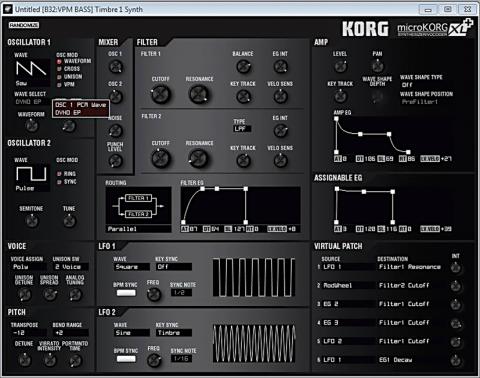Screen dimensions: 480x378
Task: Click the PORTAMNTO TIME knob
Action: pyautogui.click(x=75, y=360)
